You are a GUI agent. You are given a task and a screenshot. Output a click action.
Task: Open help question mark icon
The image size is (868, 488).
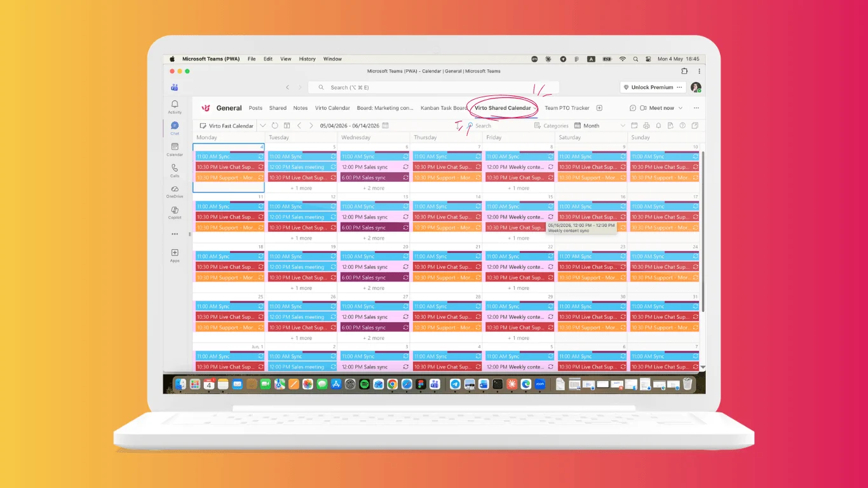[x=682, y=126]
